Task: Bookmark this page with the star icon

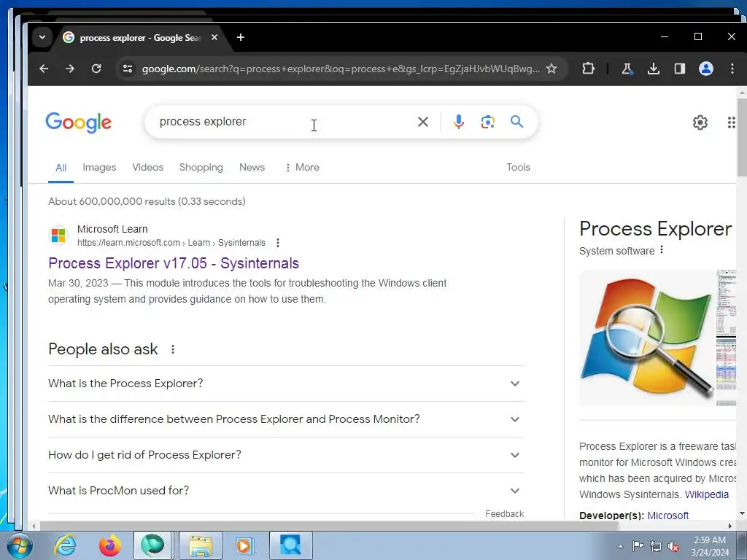Action: pyautogui.click(x=551, y=69)
